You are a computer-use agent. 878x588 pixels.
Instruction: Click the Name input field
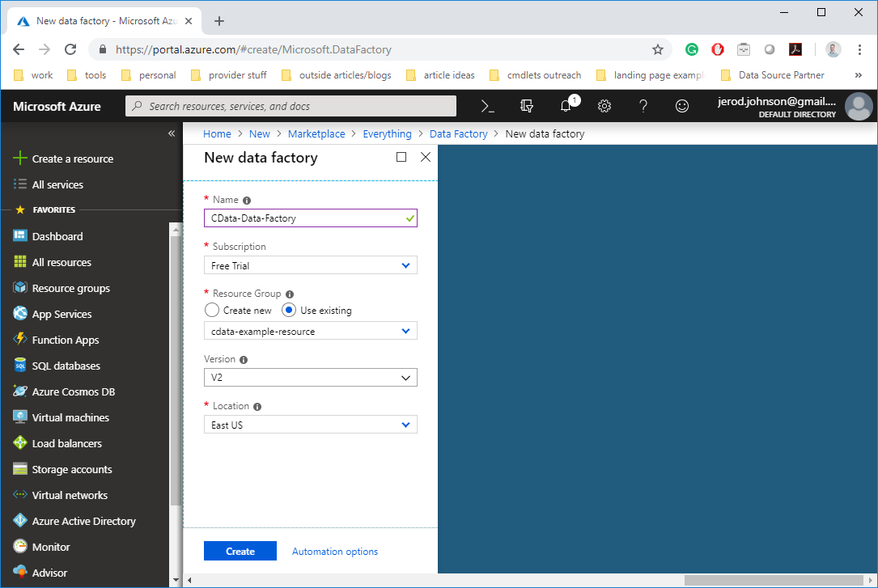point(310,218)
